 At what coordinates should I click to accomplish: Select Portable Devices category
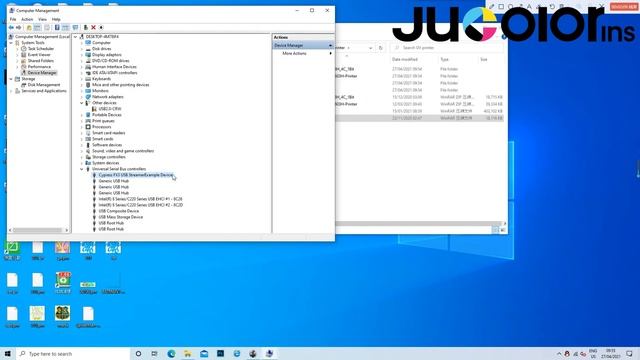(107, 115)
